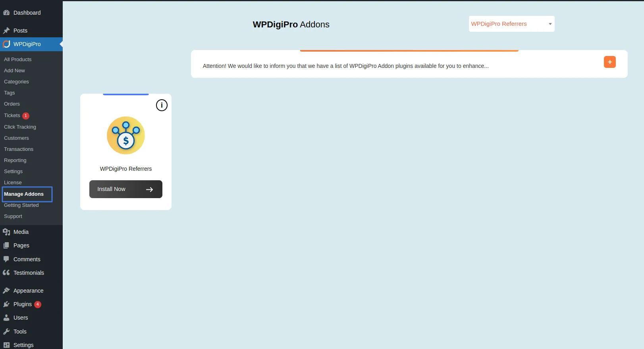The image size is (644, 349).
Task: Click the Settings sliders icon at bottom
Action: click(x=6, y=345)
